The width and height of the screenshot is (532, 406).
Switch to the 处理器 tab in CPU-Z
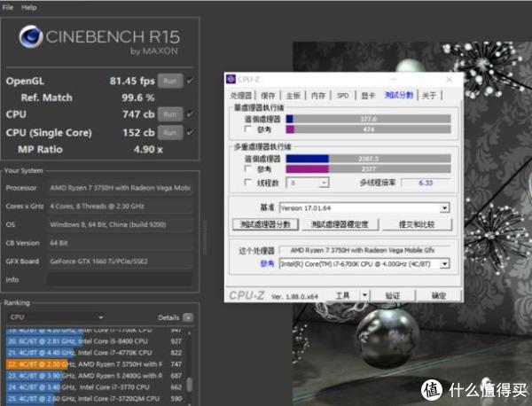[x=241, y=96]
